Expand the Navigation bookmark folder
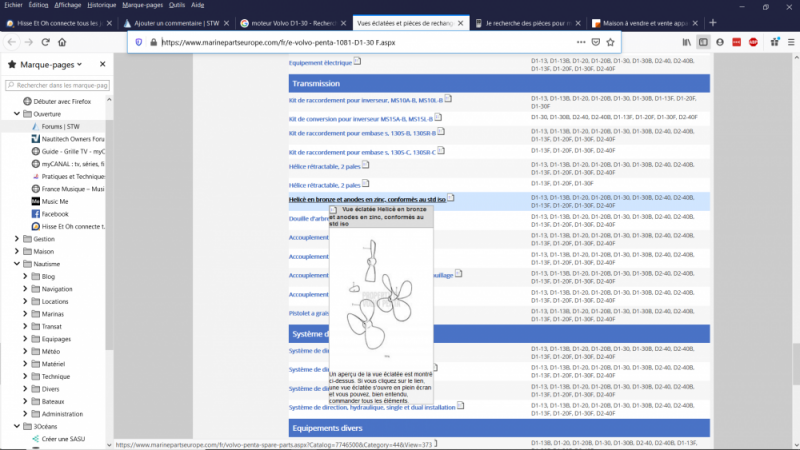This screenshot has height=450, width=800. 25,289
